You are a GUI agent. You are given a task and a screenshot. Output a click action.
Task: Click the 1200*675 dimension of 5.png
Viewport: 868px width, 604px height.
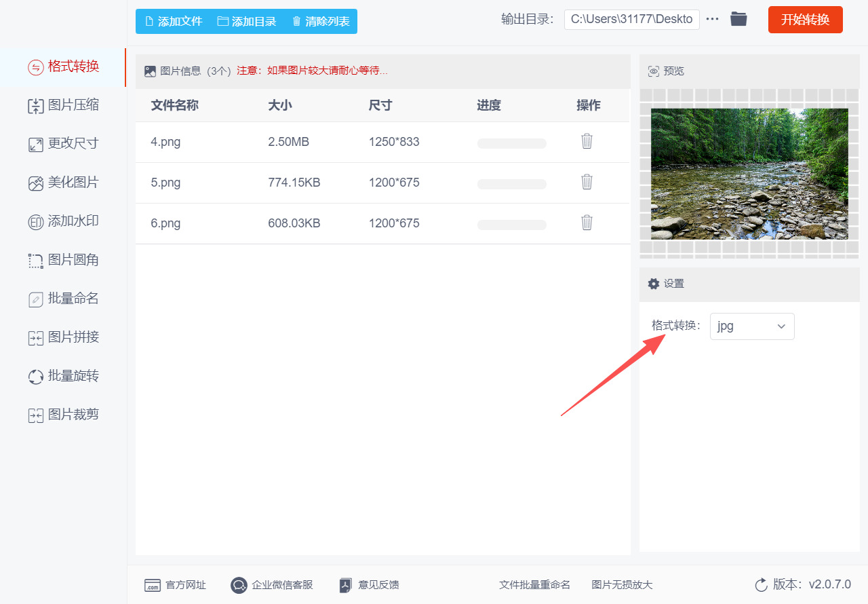pos(394,183)
